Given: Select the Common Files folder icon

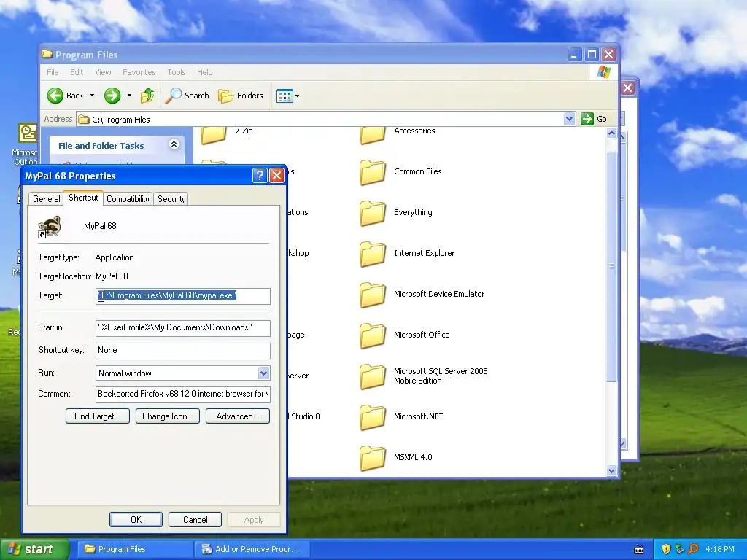Looking at the screenshot, I should 373,172.
